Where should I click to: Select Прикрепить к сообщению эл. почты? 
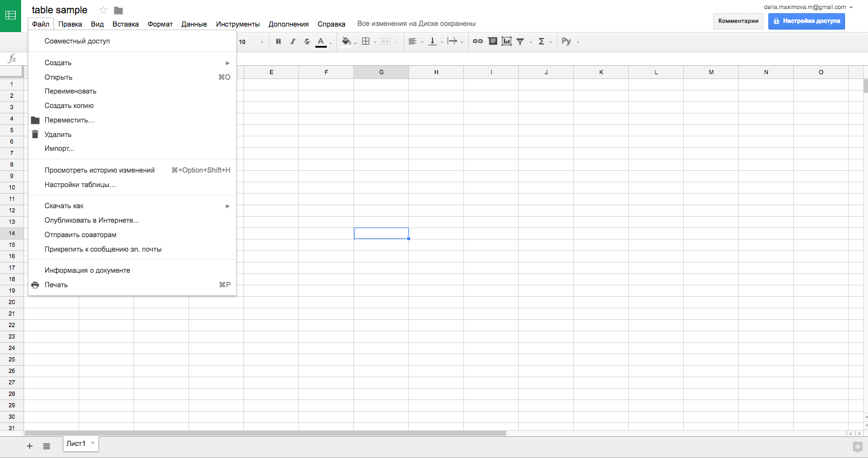click(x=132, y=249)
